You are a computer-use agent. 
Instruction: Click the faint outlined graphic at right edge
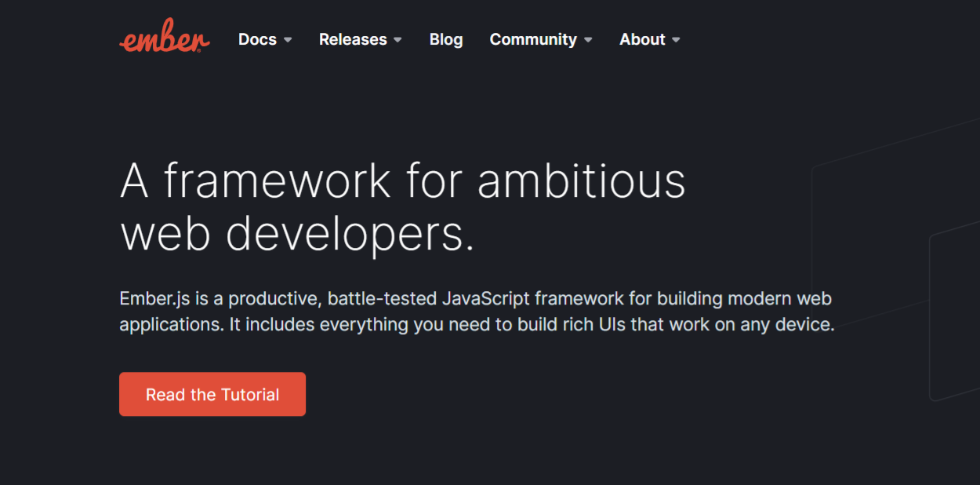tap(953, 314)
